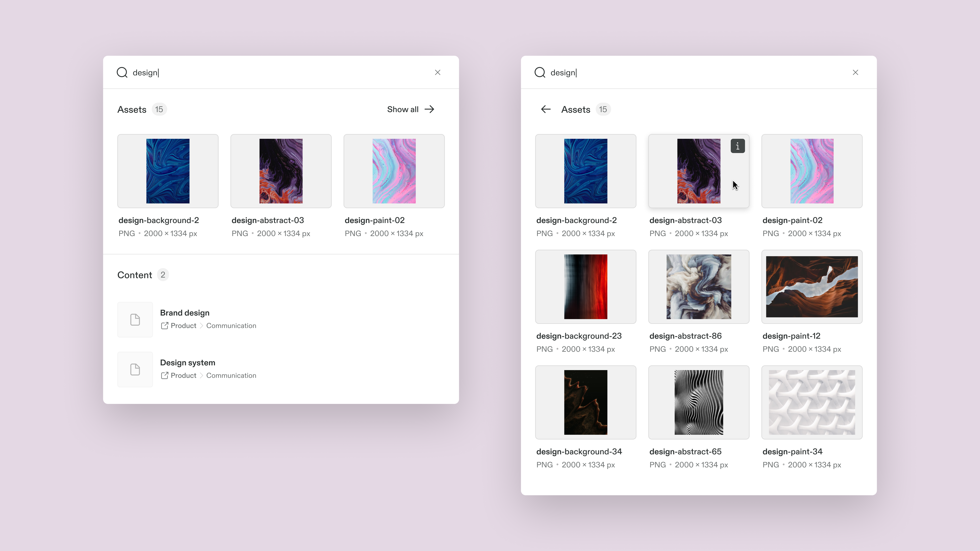This screenshot has width=980, height=551.
Task: Select design-paint-02 thumbnail in left panel
Action: (x=394, y=171)
